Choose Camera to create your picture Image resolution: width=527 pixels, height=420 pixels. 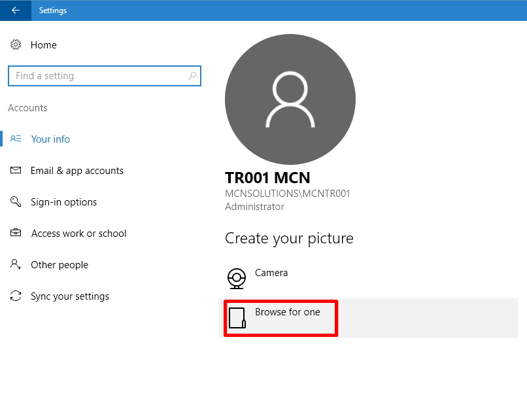[x=271, y=273]
